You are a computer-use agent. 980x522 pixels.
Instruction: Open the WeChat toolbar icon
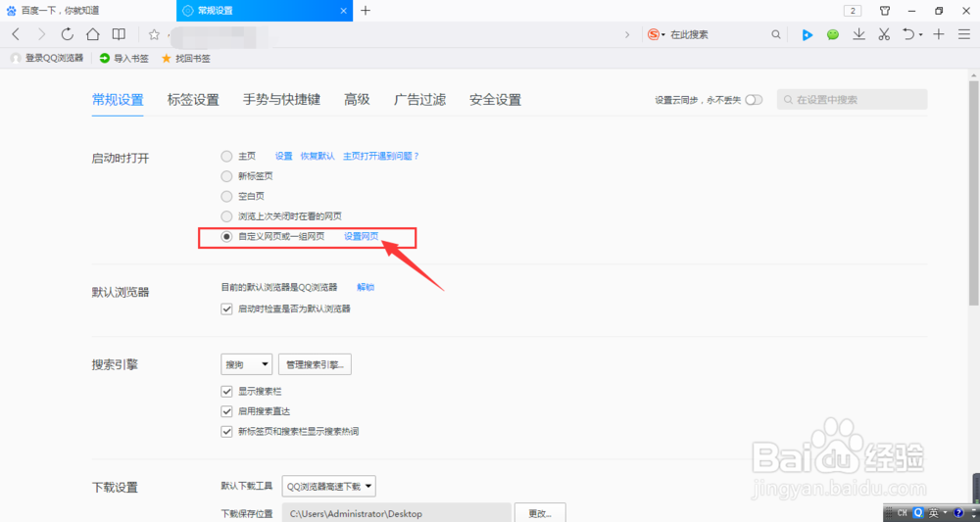[x=832, y=35]
